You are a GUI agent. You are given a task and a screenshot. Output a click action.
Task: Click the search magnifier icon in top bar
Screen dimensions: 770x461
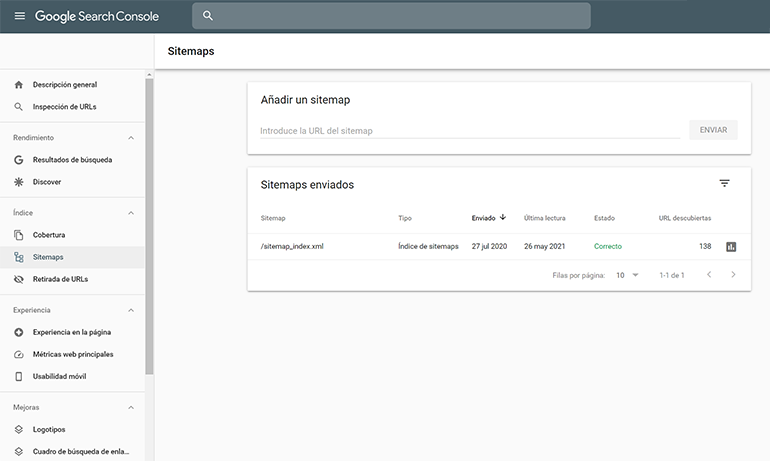tap(208, 16)
